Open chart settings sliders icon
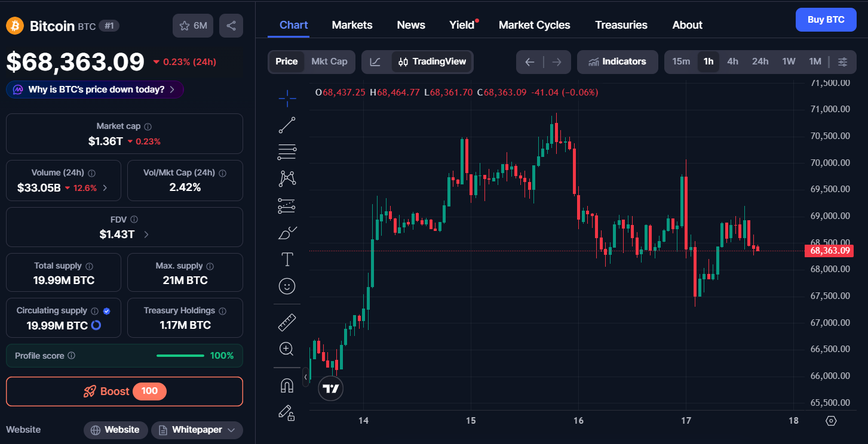868x444 pixels. tap(843, 62)
